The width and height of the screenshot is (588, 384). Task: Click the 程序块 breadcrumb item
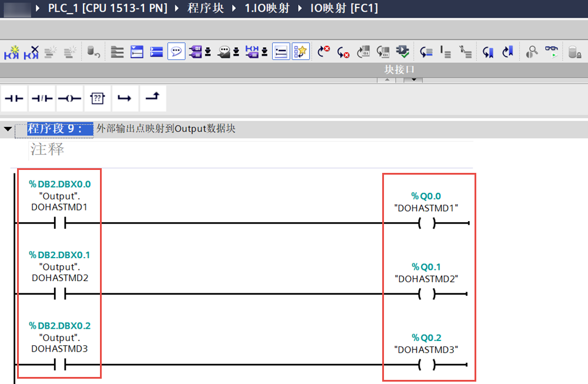(205, 8)
